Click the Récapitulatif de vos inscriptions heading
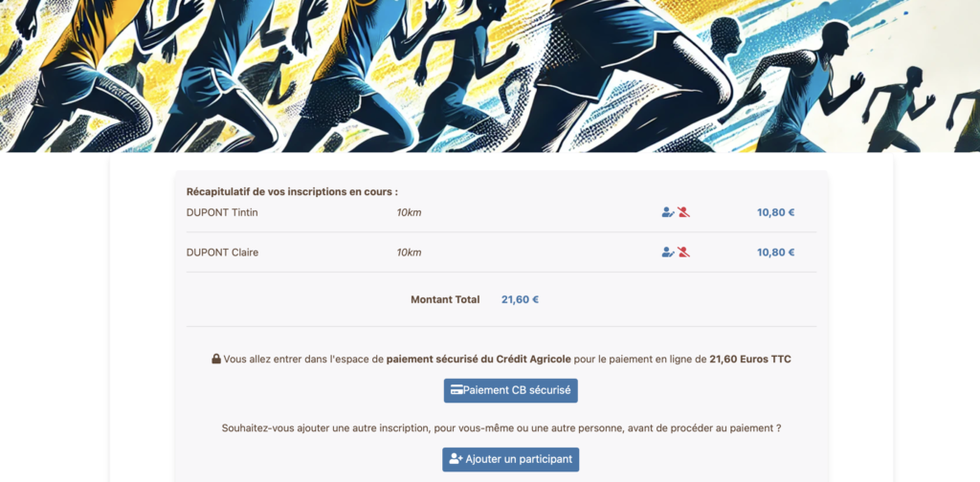The image size is (980, 482). (292, 191)
